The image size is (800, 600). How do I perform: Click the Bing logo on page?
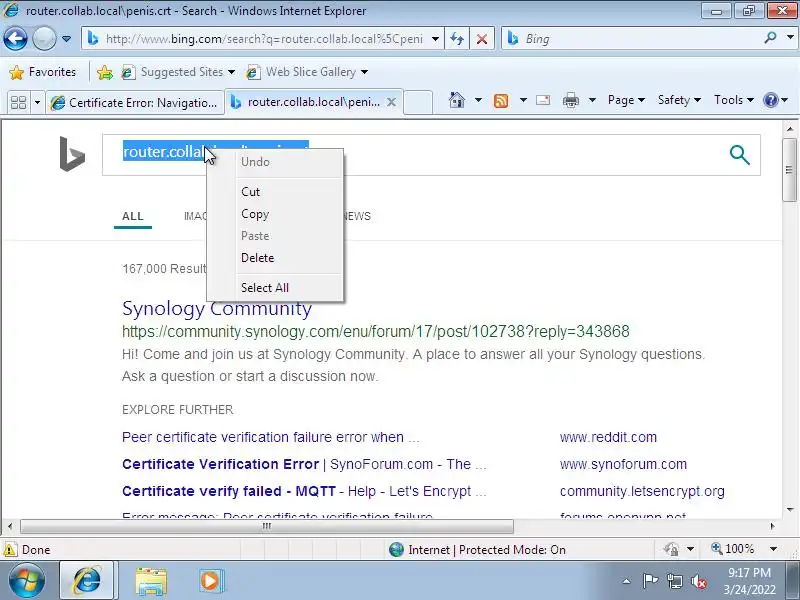click(x=72, y=154)
